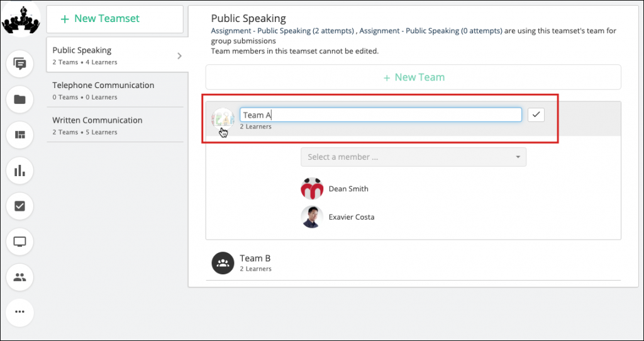644x341 pixels.
Task: Expand Public Speaking teamset chevron
Action: coord(179,56)
